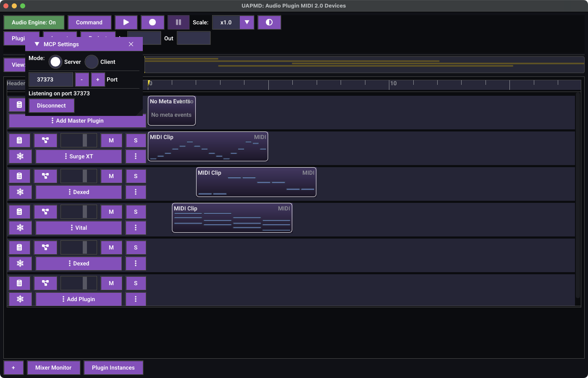The height and width of the screenshot is (378, 588).
Task: Open the Scale dropdown arrow
Action: pos(247,22)
